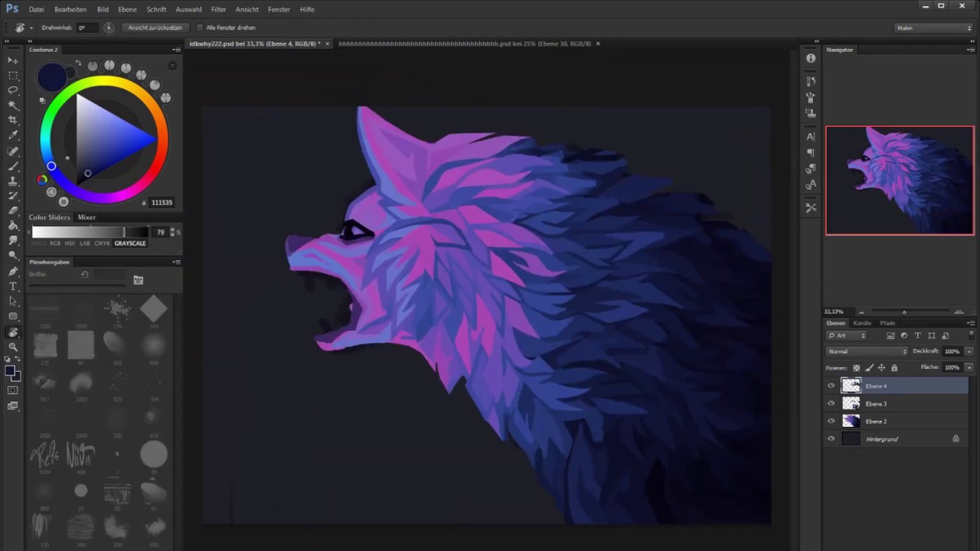Select the Paint Bucket tool
Image resolution: width=980 pixels, height=551 pixels.
click(13, 226)
